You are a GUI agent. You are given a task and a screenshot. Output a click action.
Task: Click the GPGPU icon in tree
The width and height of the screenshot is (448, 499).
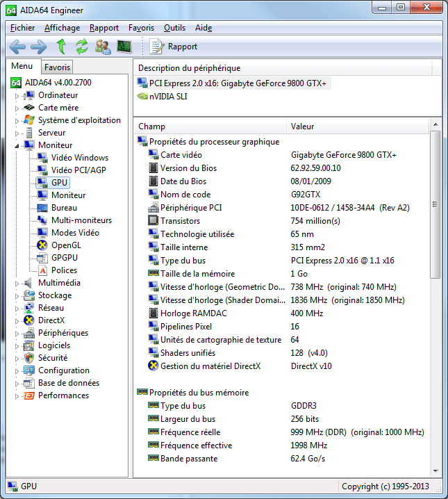(42, 258)
